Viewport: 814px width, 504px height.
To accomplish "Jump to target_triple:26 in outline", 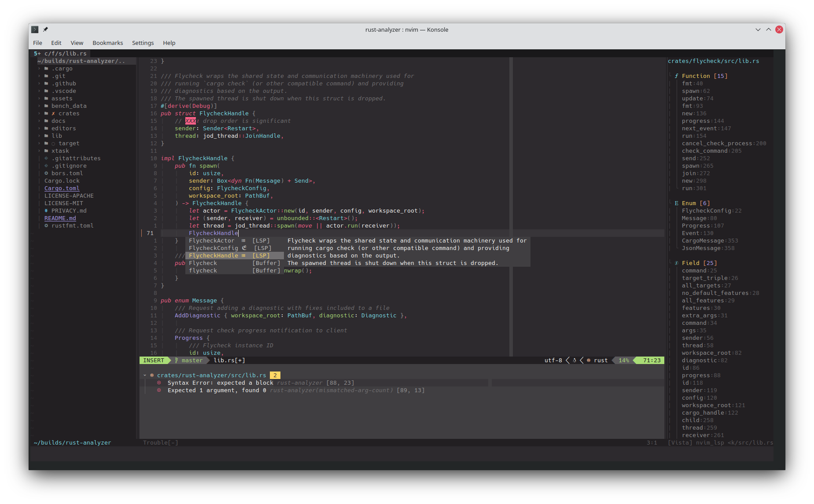I will tap(710, 278).
